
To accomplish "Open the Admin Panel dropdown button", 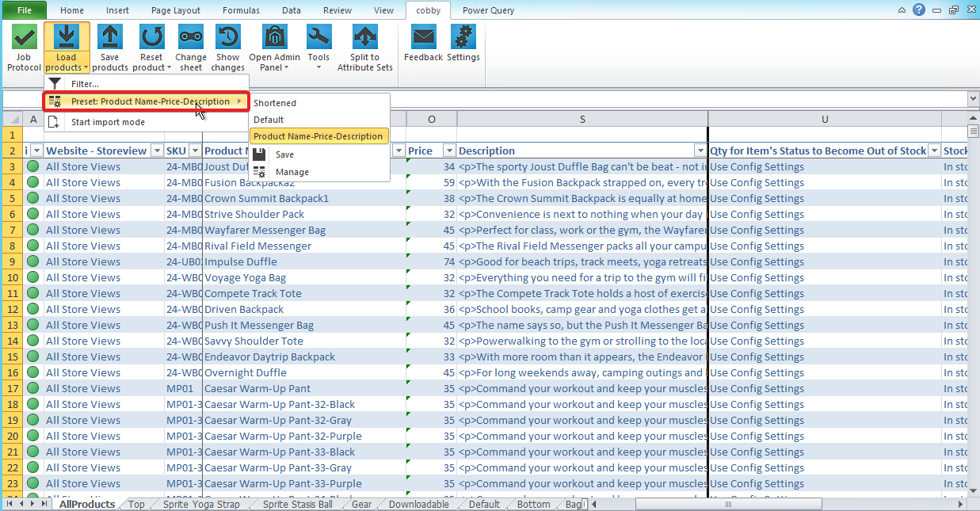I will (275, 48).
